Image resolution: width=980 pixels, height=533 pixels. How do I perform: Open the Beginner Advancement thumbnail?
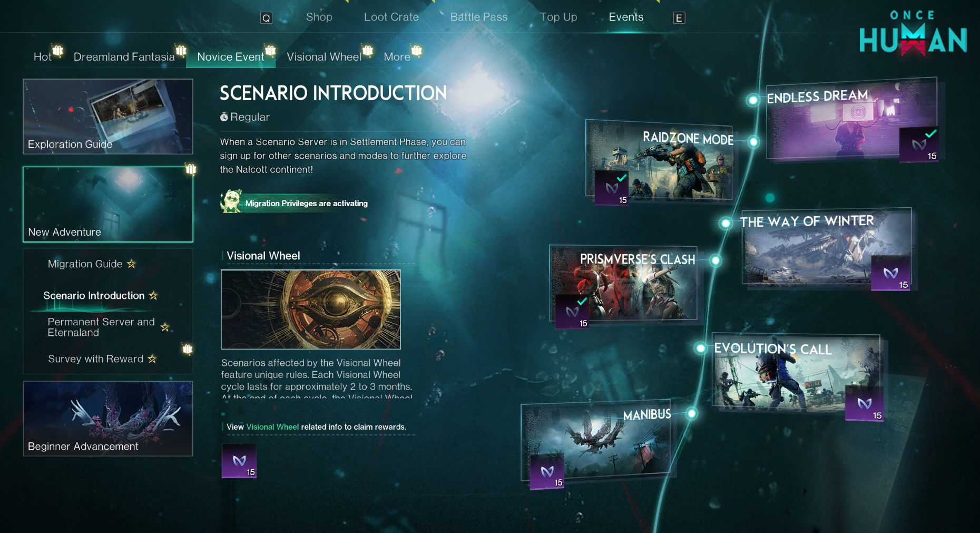(x=108, y=419)
